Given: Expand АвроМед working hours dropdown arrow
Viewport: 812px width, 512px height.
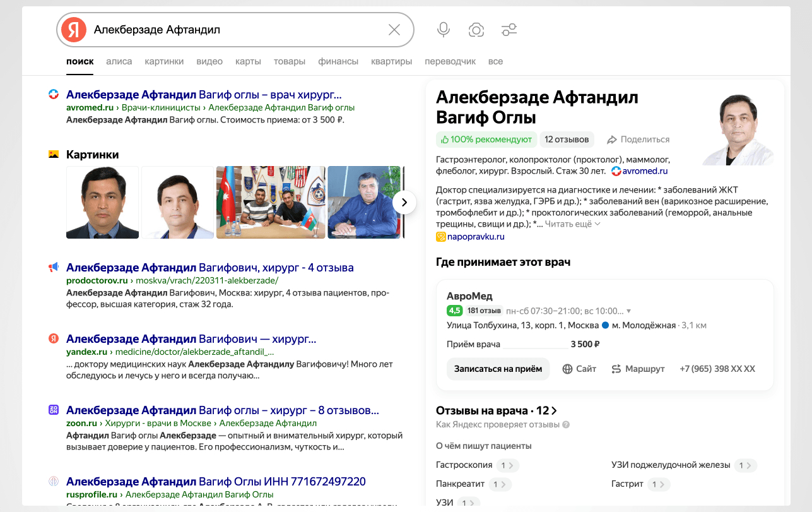Looking at the screenshot, I should click(628, 311).
